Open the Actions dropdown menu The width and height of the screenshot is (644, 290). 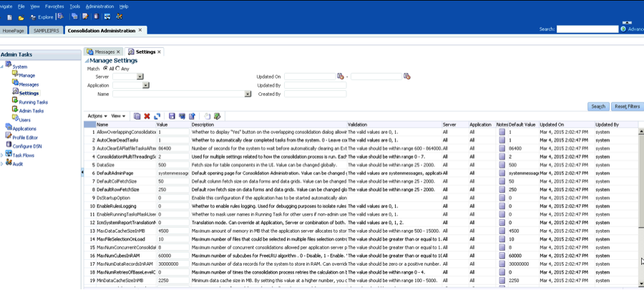point(97,116)
